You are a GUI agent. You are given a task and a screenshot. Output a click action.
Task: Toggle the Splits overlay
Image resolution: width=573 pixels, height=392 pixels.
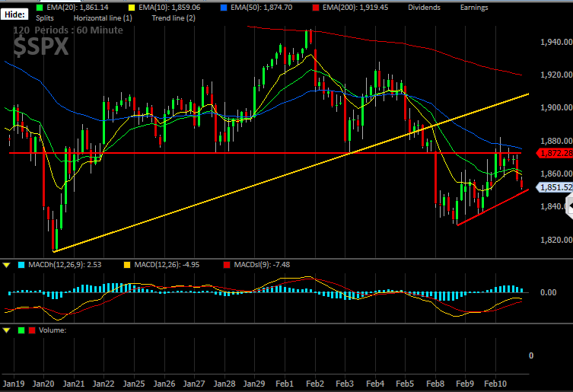coord(45,18)
